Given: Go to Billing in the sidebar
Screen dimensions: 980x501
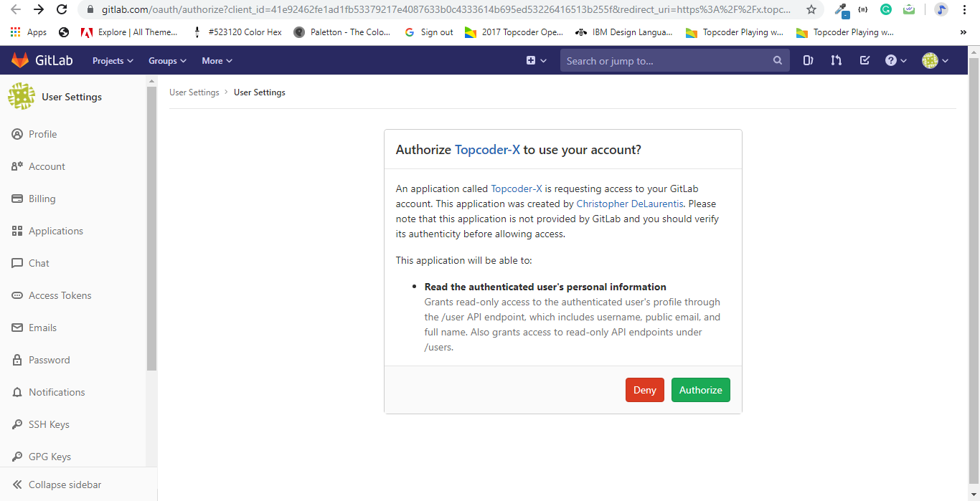Looking at the screenshot, I should pyautogui.click(x=42, y=199).
